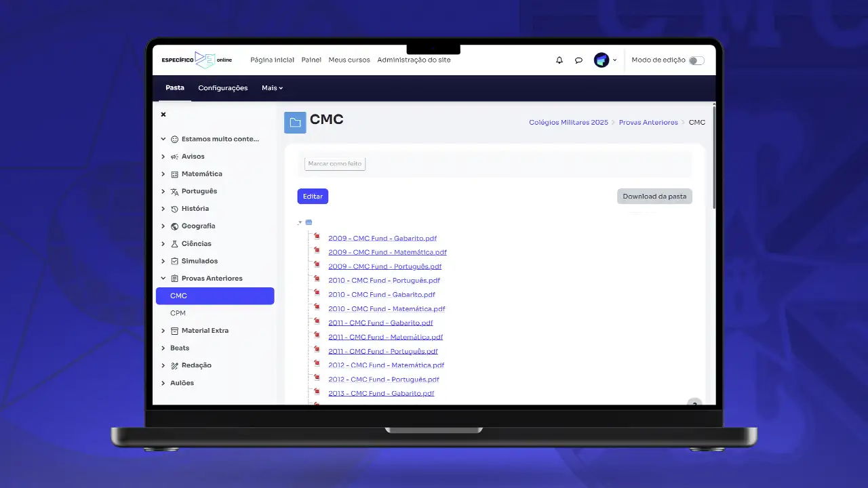
Task: Open the Mais dropdown menu
Action: (x=272, y=88)
